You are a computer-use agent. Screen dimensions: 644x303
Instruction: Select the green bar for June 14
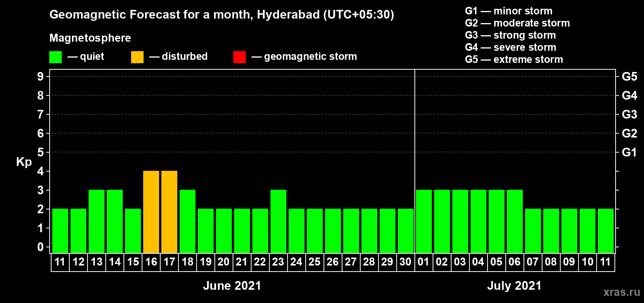115,221
